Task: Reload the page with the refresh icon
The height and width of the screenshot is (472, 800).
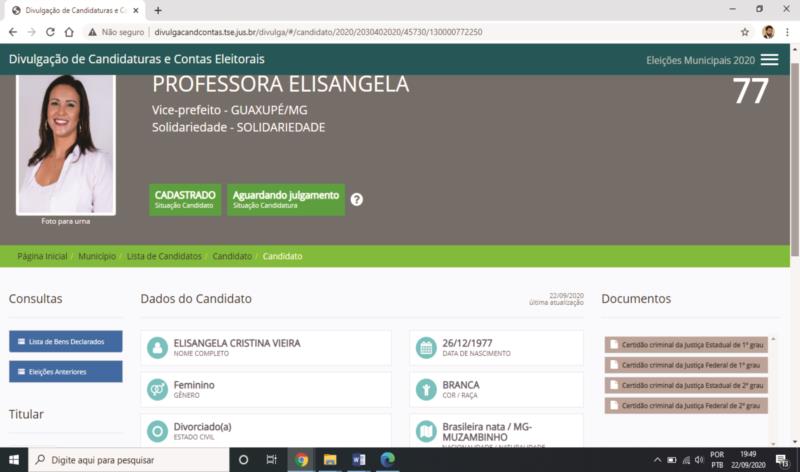Action: [x=50, y=32]
